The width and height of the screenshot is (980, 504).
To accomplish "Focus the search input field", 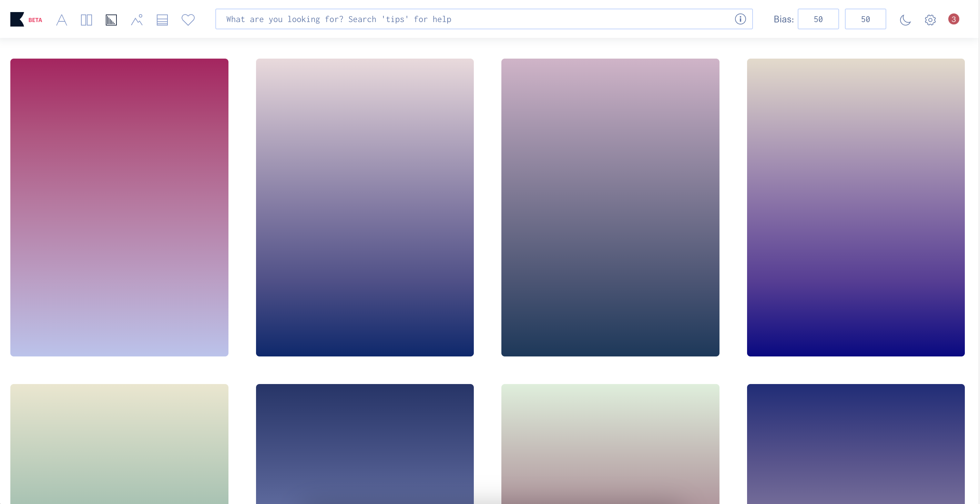I will 476,19.
